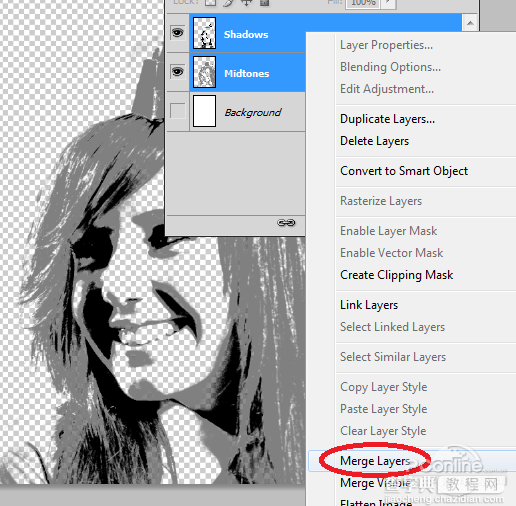This screenshot has width=516, height=506.
Task: Click the lock image pixels brush icon
Action: [228, 3]
